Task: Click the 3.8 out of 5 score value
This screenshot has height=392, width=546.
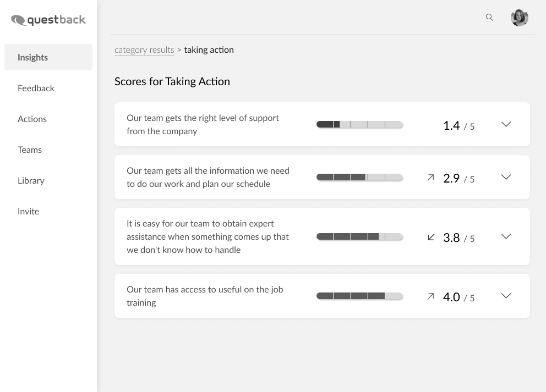Action: point(458,238)
